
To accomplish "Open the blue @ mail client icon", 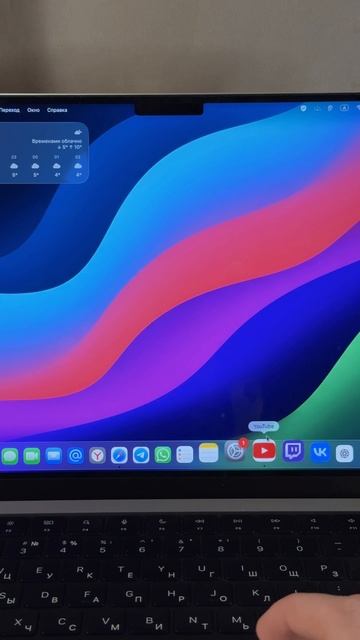I will (76, 456).
